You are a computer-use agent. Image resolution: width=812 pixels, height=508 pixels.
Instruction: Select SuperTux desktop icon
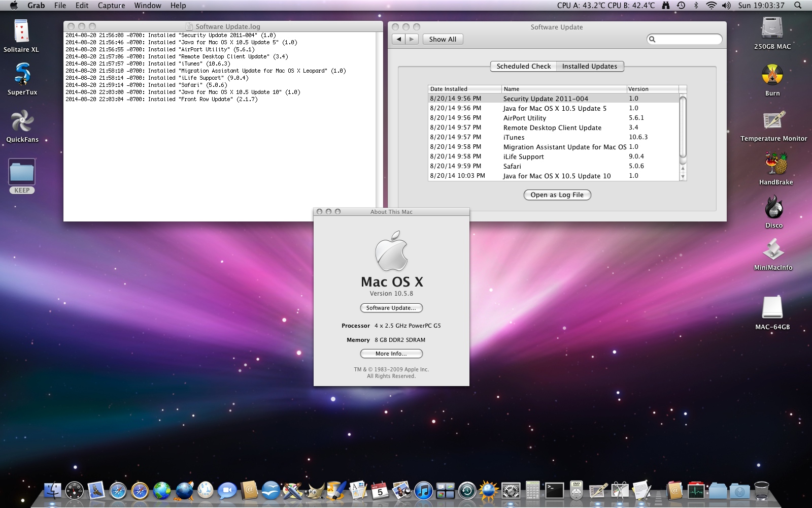[22, 74]
